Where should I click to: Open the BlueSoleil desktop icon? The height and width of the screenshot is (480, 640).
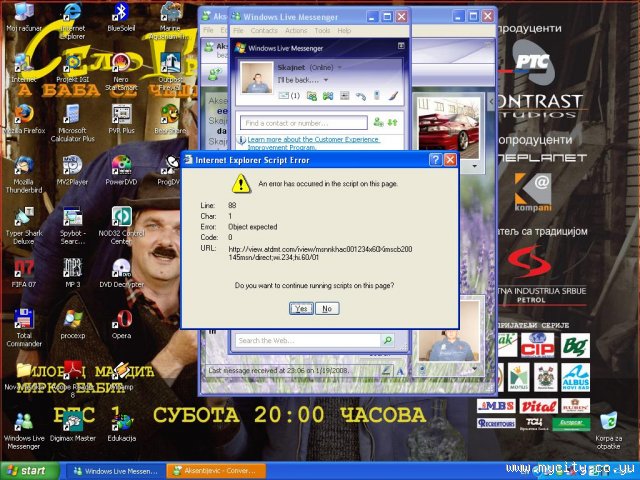[121, 16]
